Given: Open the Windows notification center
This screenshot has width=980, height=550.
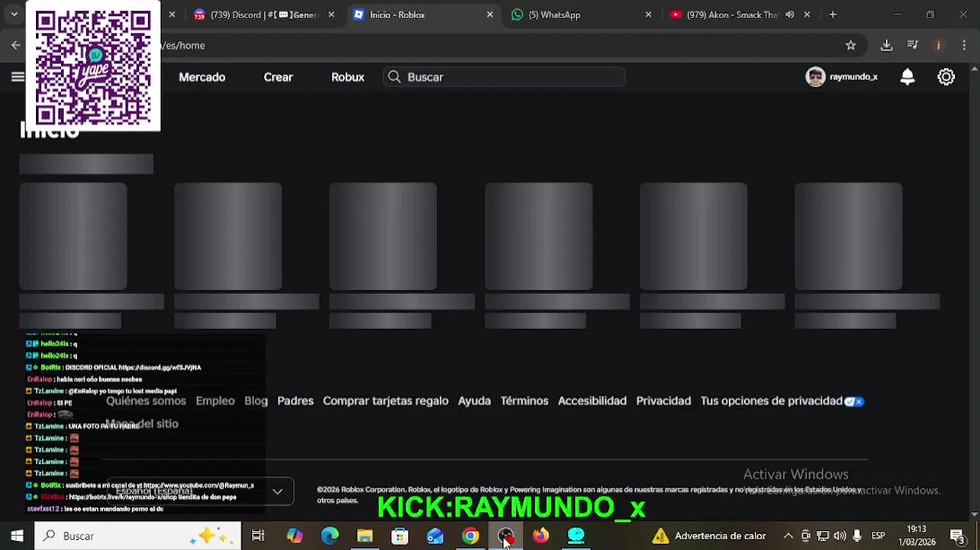Looking at the screenshot, I should click(x=957, y=535).
